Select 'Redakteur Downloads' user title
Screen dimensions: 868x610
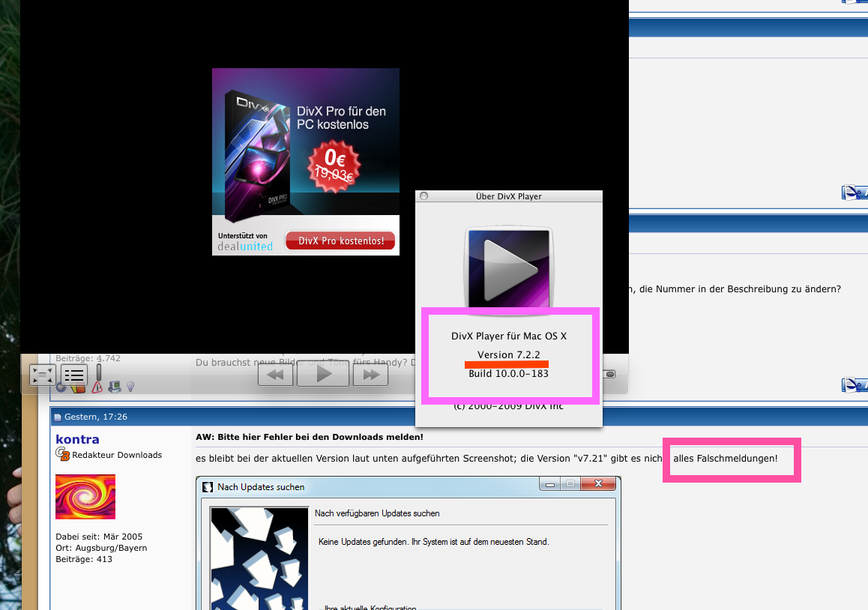pyautogui.click(x=117, y=455)
